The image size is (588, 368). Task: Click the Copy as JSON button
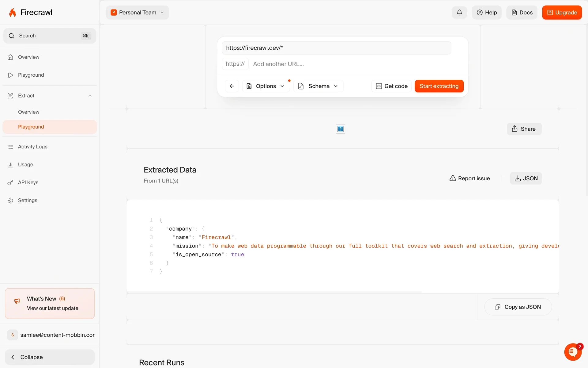click(518, 307)
